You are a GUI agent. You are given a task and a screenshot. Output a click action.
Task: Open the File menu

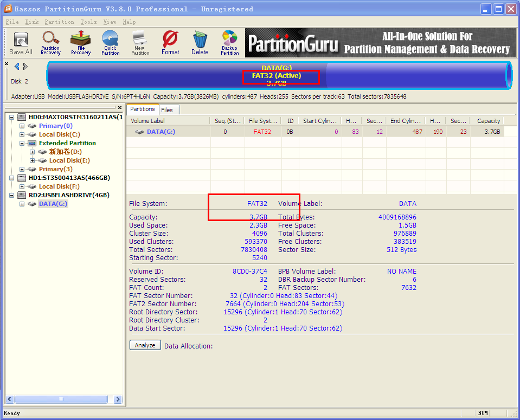[12, 22]
